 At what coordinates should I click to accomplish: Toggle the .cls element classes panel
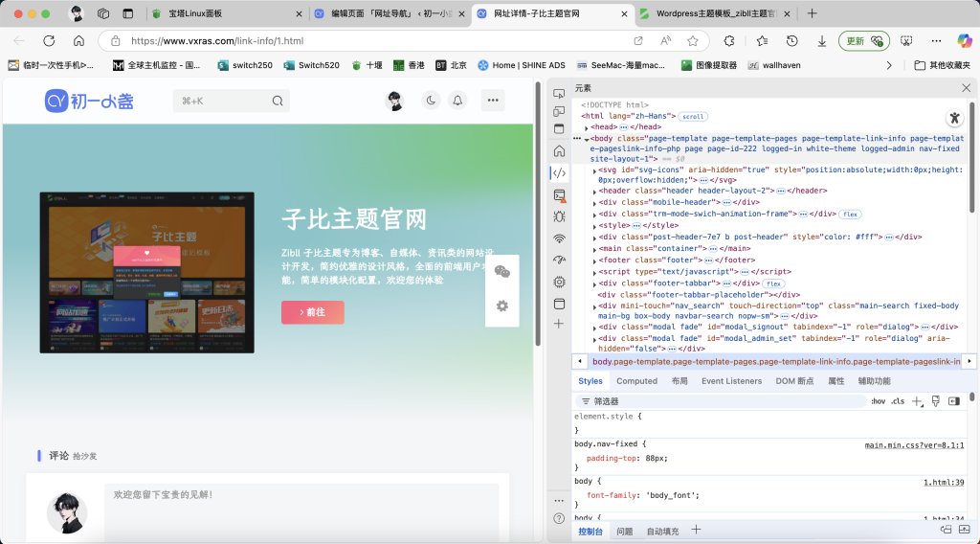tap(897, 401)
